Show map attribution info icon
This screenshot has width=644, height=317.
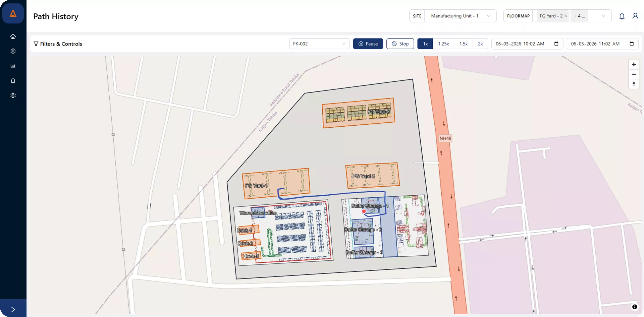(634, 307)
